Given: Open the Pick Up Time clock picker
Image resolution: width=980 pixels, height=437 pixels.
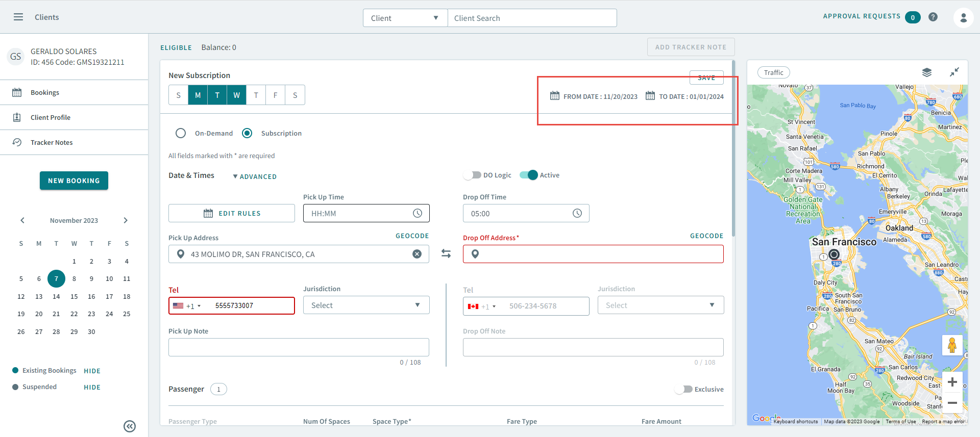Looking at the screenshot, I should pyautogui.click(x=418, y=213).
